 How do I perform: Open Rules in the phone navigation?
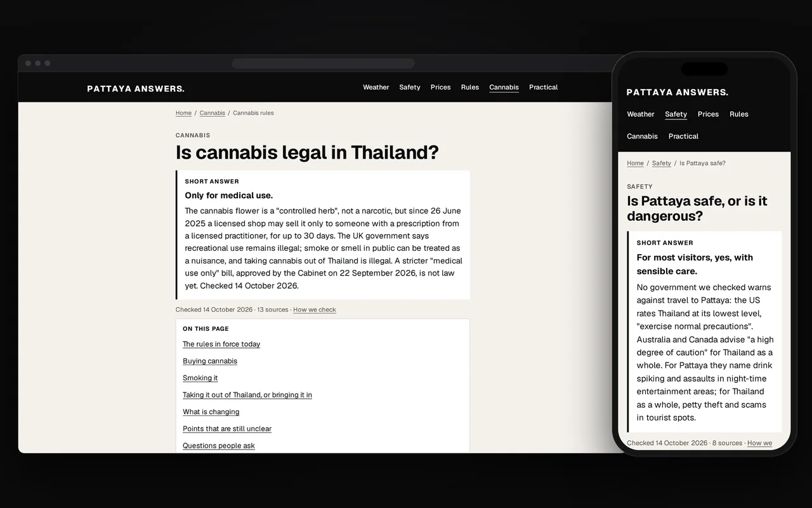point(739,114)
